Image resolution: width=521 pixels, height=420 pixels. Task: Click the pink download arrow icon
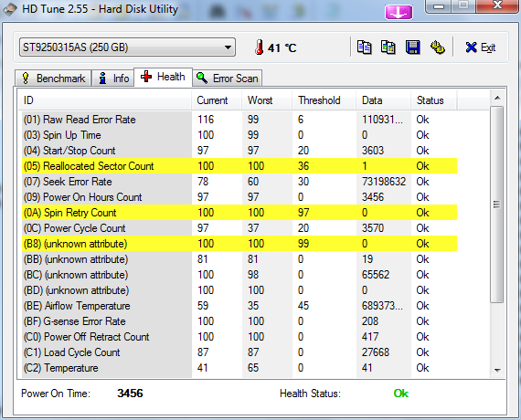pyautogui.click(x=399, y=12)
